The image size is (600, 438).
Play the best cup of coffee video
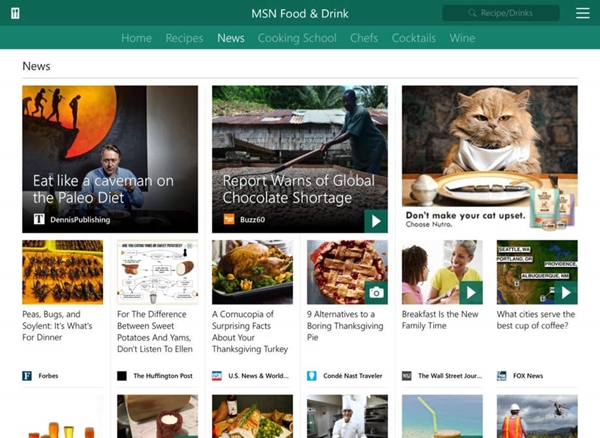click(566, 293)
